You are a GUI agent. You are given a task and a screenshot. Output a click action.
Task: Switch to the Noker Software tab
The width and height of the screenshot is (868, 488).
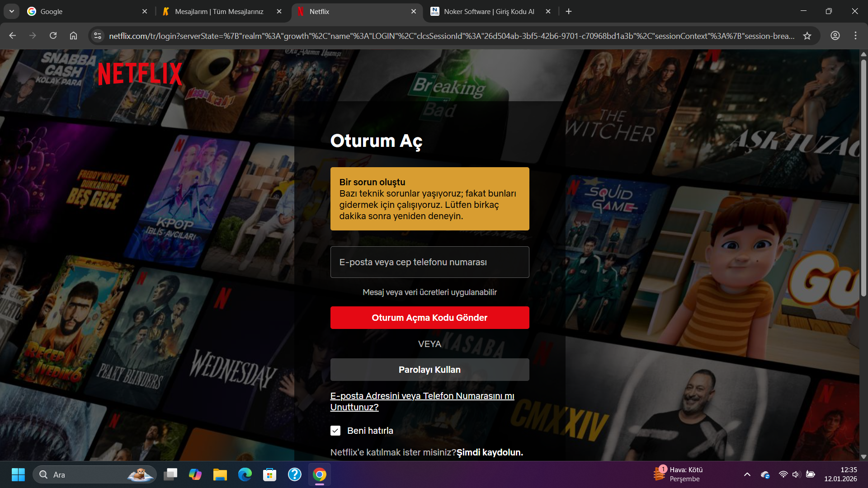click(491, 12)
